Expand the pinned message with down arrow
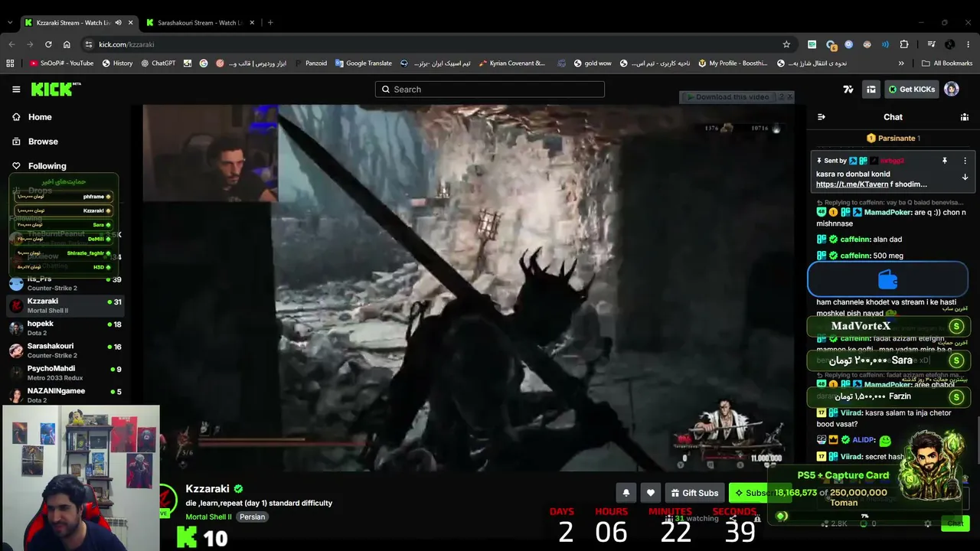Image resolution: width=980 pixels, height=551 pixels. click(x=965, y=177)
